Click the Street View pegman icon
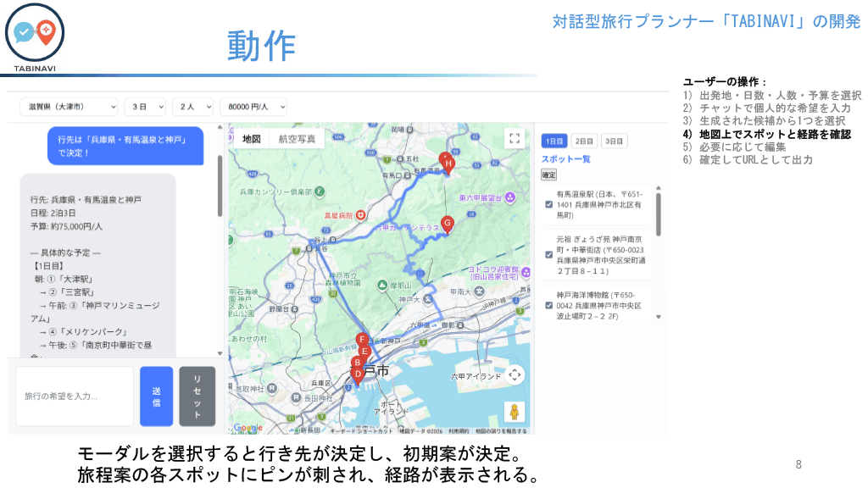This screenshot has height=488, width=868. [x=515, y=413]
